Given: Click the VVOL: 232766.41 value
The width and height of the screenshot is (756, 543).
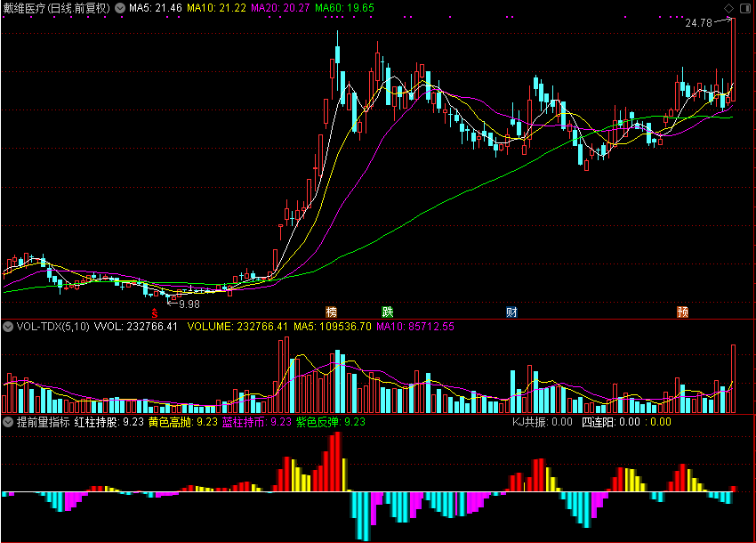Looking at the screenshot, I should pos(136,327).
